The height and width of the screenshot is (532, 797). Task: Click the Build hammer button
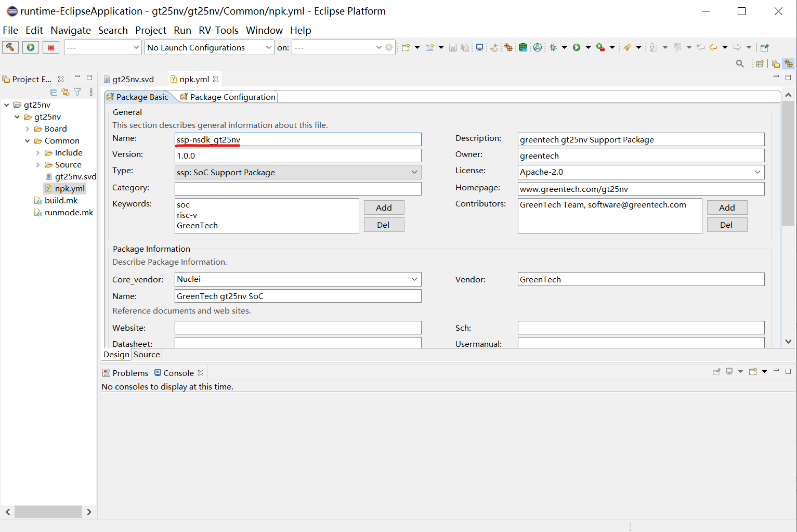pos(10,47)
